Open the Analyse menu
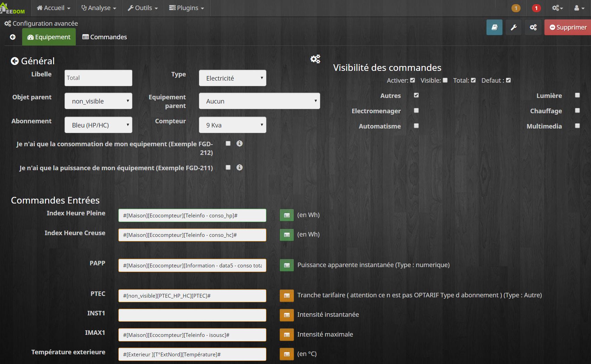The image size is (591, 364). (99, 8)
